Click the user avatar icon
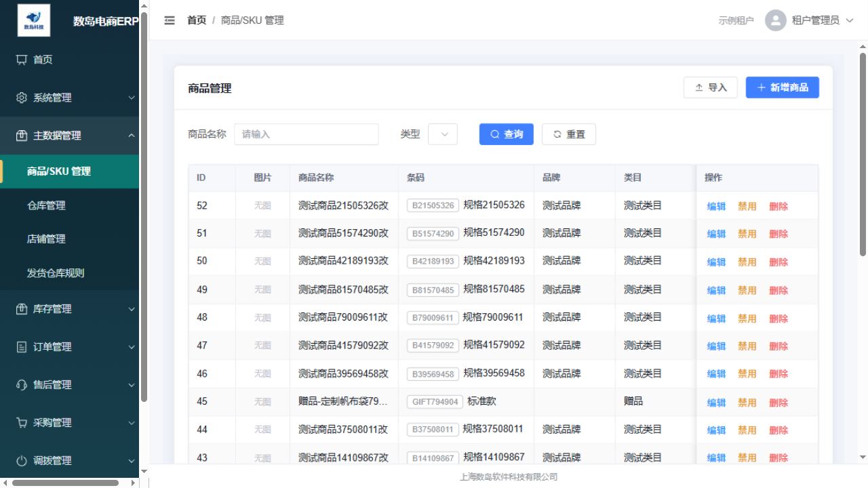The width and height of the screenshot is (868, 488). click(x=775, y=20)
